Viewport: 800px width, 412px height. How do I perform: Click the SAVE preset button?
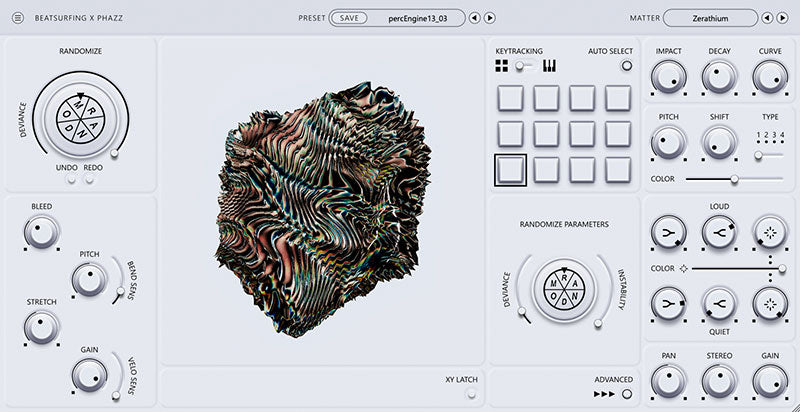click(x=348, y=18)
